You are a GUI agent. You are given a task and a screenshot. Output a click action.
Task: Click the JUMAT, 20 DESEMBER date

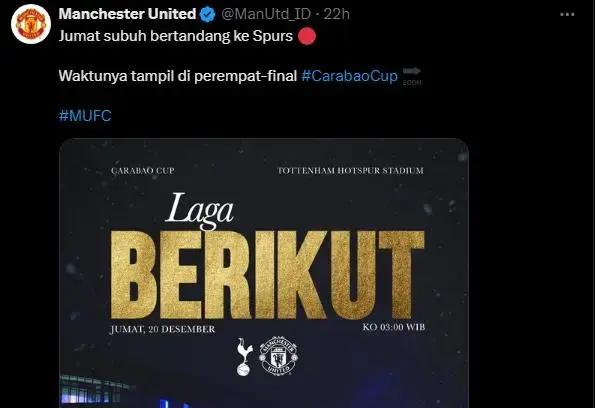(x=162, y=329)
